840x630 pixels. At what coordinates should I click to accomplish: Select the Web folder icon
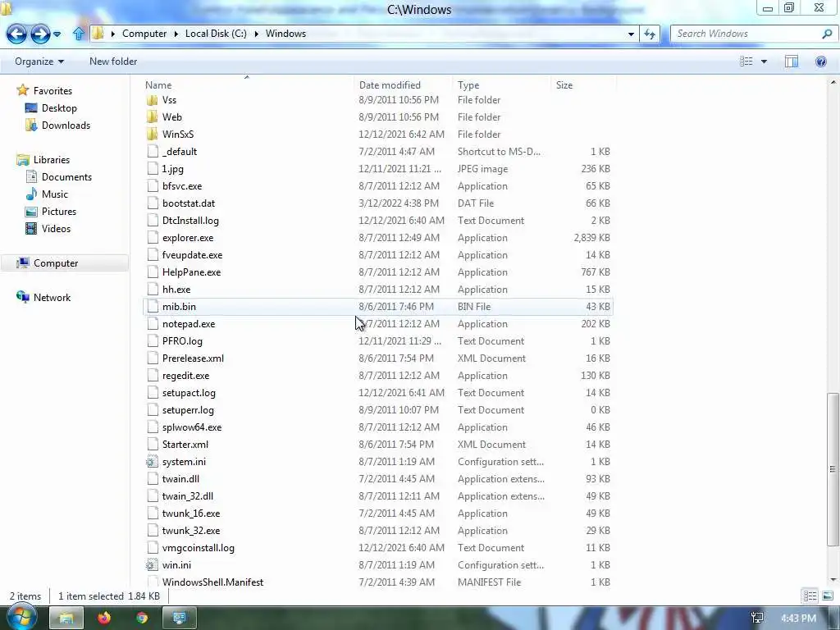[x=152, y=117]
